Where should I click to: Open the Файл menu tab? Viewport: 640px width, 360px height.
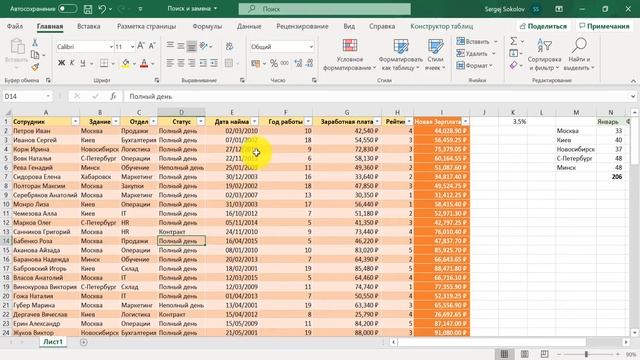(x=15, y=26)
